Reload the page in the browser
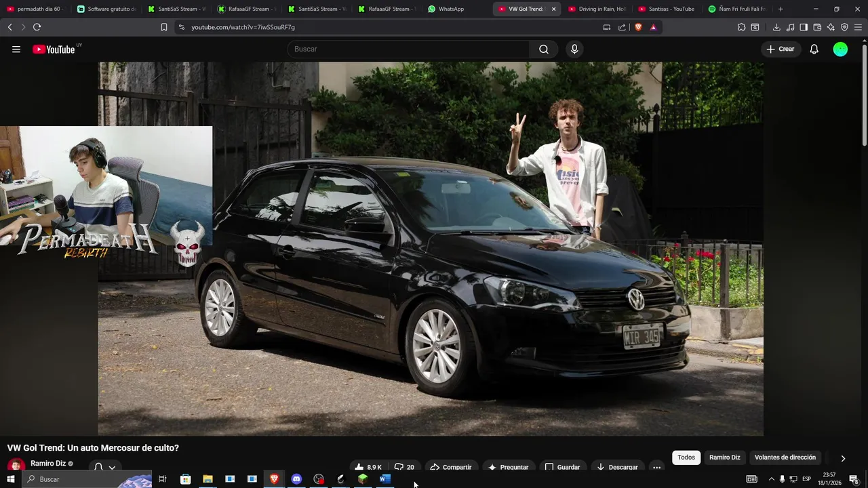The image size is (868, 488). point(37,27)
